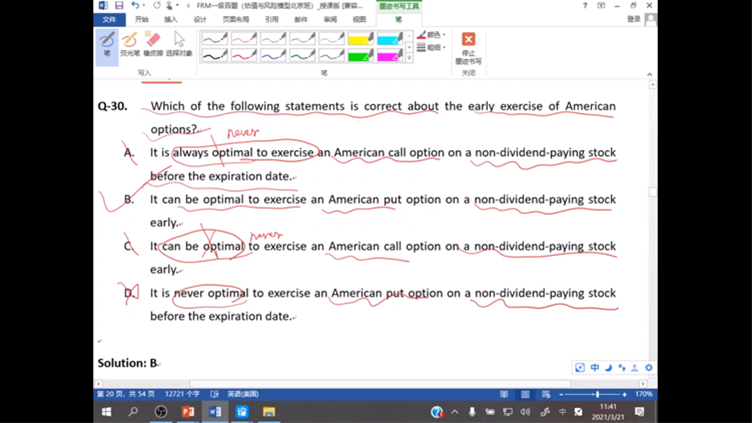This screenshot has width=752, height=423.
Task: Activate the Select Objects (选择对象) arrow
Action: click(179, 44)
